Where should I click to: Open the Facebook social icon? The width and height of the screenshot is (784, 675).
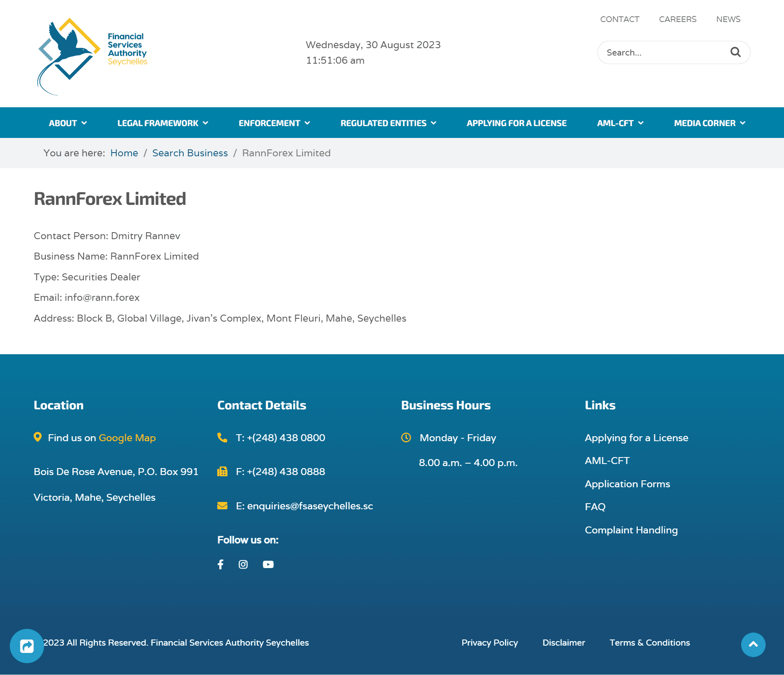pos(220,564)
